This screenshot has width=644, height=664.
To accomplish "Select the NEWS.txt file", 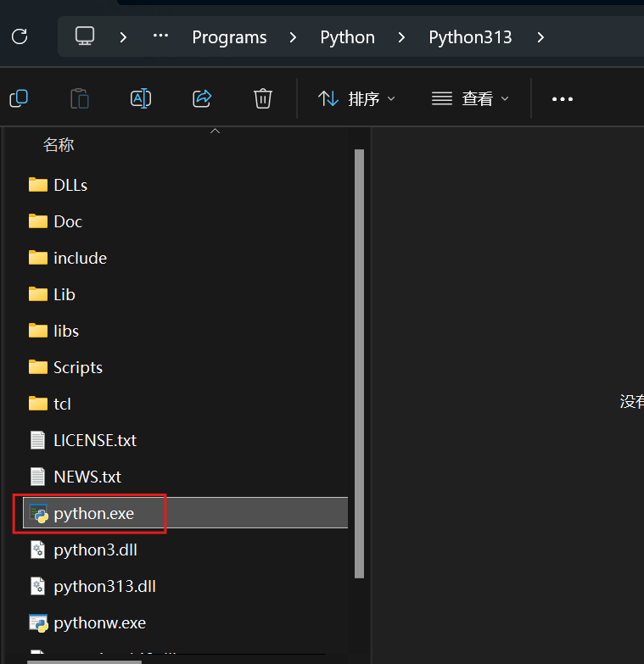I will coord(87,477).
